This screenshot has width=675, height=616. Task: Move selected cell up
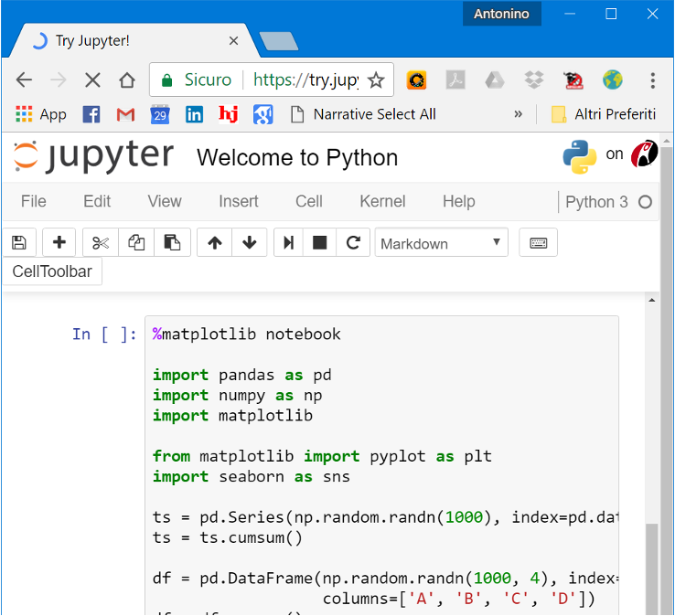click(215, 242)
